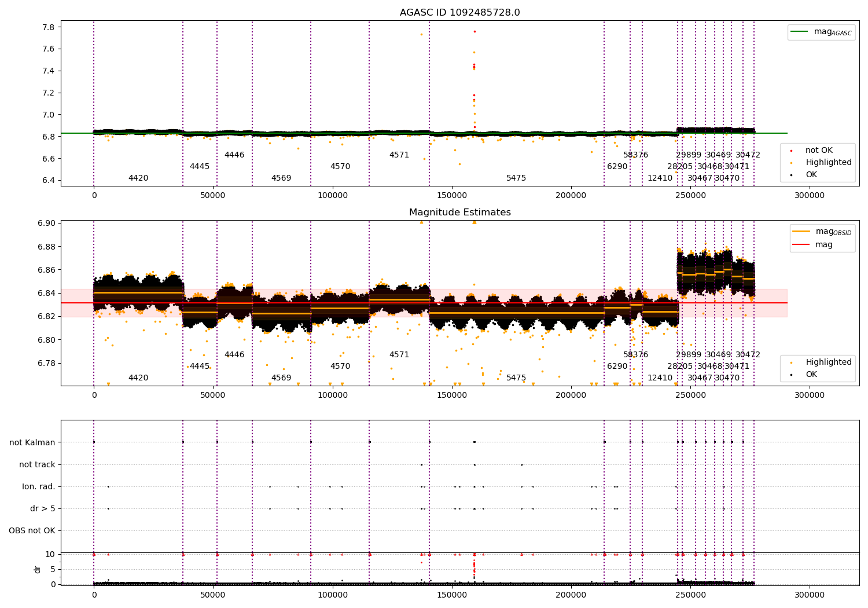Click the 150000 x-tick under Magnitude Estimates plot
This screenshot has height=608, width=868.
coord(451,395)
